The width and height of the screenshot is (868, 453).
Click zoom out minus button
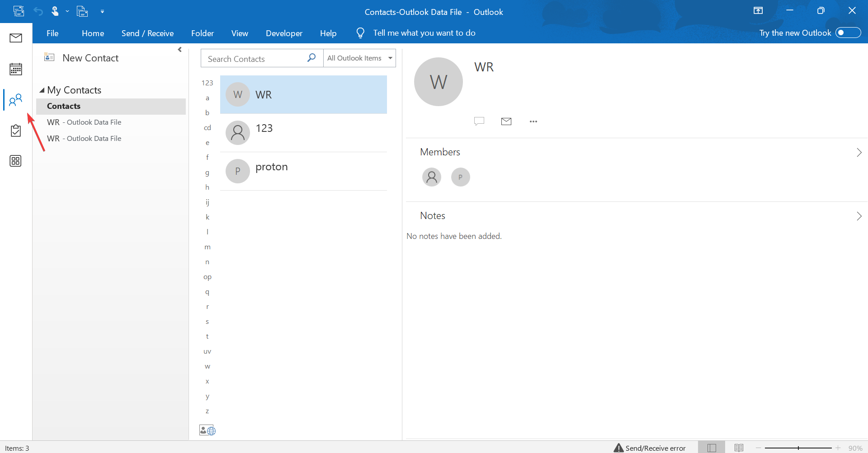(759, 448)
